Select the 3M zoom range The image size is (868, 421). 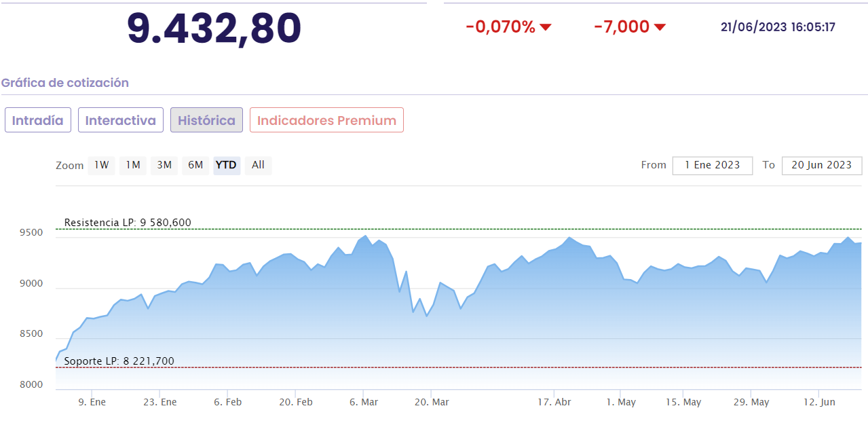coord(164,165)
